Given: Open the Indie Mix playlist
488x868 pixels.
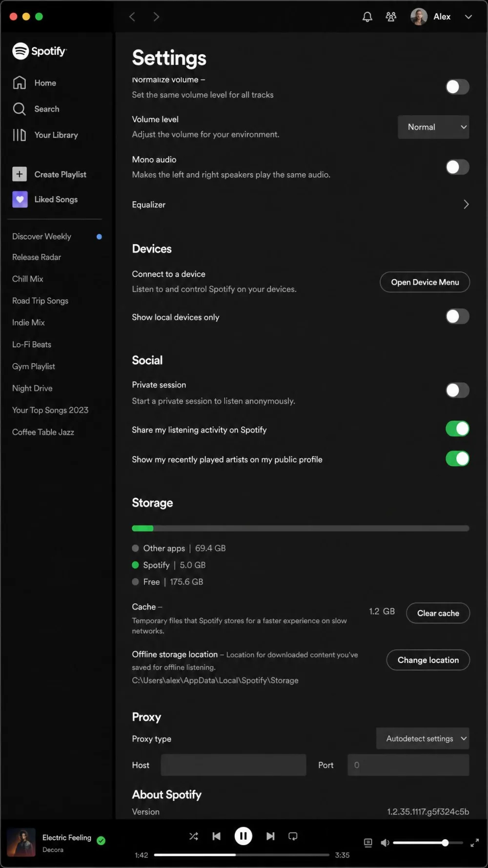Looking at the screenshot, I should [x=28, y=322].
